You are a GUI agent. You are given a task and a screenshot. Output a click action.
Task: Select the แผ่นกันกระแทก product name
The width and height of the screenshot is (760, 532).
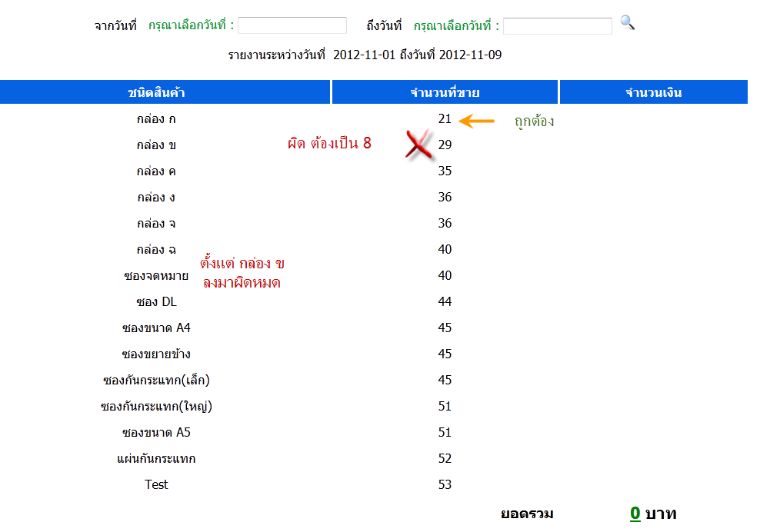point(156,459)
